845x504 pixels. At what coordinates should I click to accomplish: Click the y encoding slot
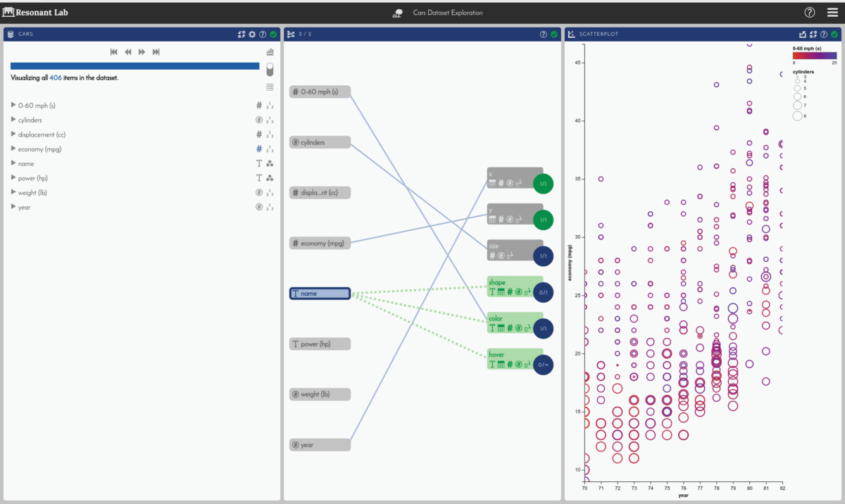[x=515, y=215]
